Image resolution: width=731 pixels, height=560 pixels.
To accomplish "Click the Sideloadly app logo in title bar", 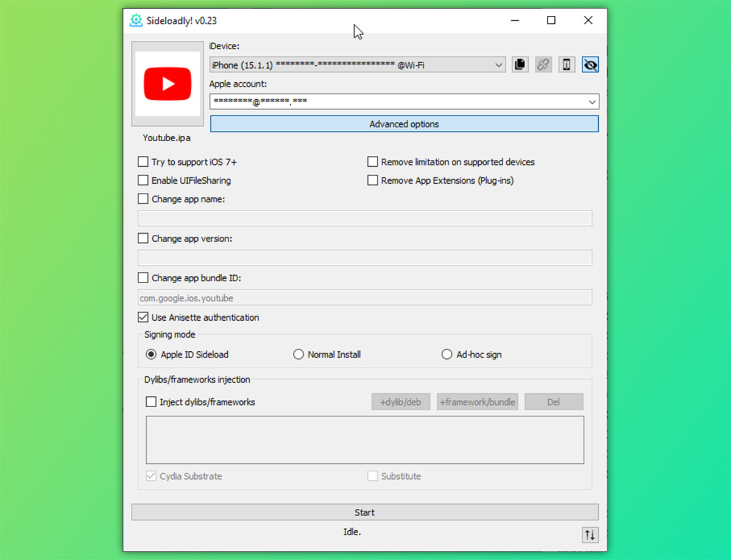I will [x=136, y=21].
